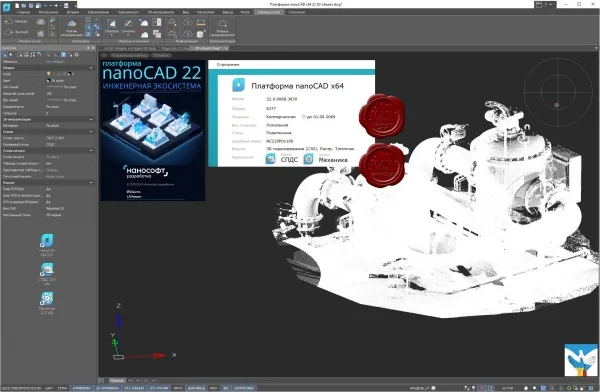Image resolution: width=600 pixels, height=392 pixels.
Task: Open the first document tab ending 3D.dwg
Action: click(130, 49)
